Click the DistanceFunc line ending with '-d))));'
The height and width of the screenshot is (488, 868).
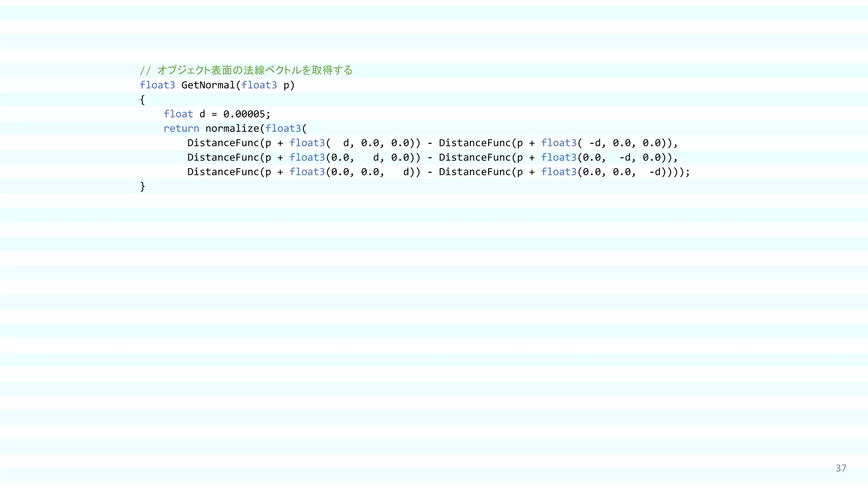coord(439,172)
